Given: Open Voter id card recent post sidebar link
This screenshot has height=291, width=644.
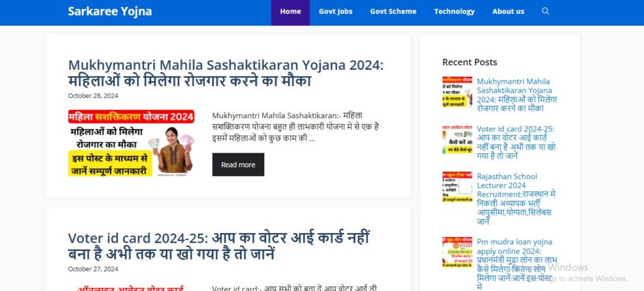Looking at the screenshot, I should [x=516, y=143].
